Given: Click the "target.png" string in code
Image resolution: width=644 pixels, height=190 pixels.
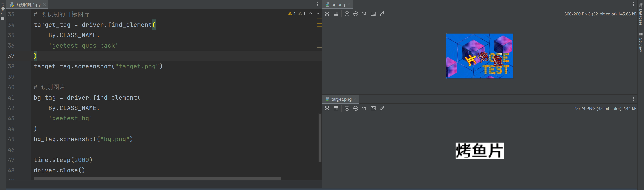Looking at the screenshot, I should [x=137, y=66].
